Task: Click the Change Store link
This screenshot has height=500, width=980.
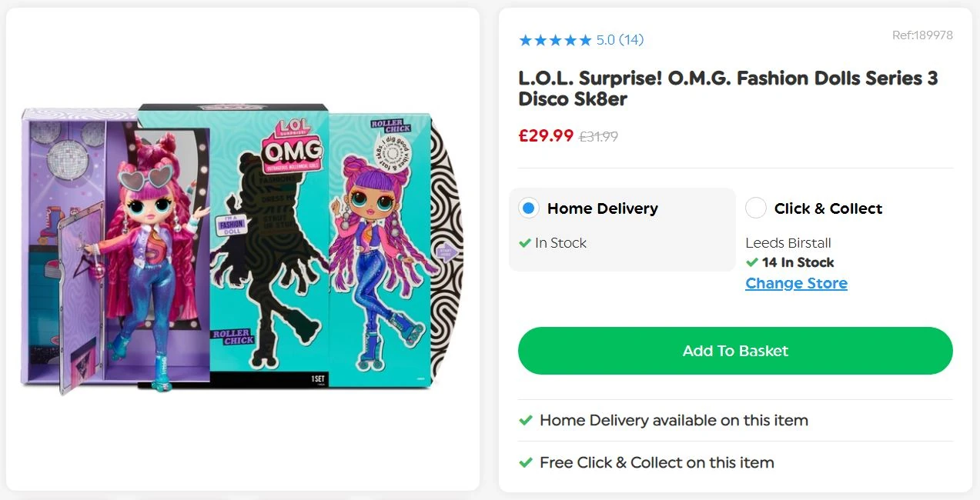Action: point(796,283)
